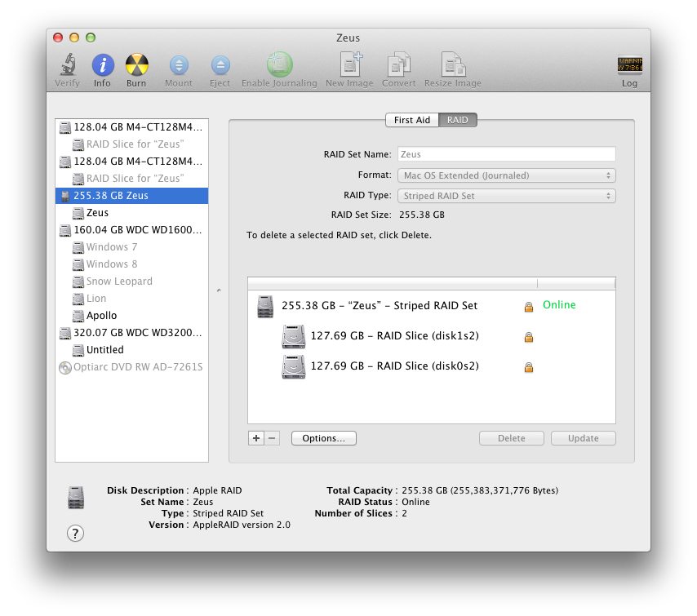Select the RAID Slice (disk0s2) row
This screenshot has width=697, height=616.
431,366
